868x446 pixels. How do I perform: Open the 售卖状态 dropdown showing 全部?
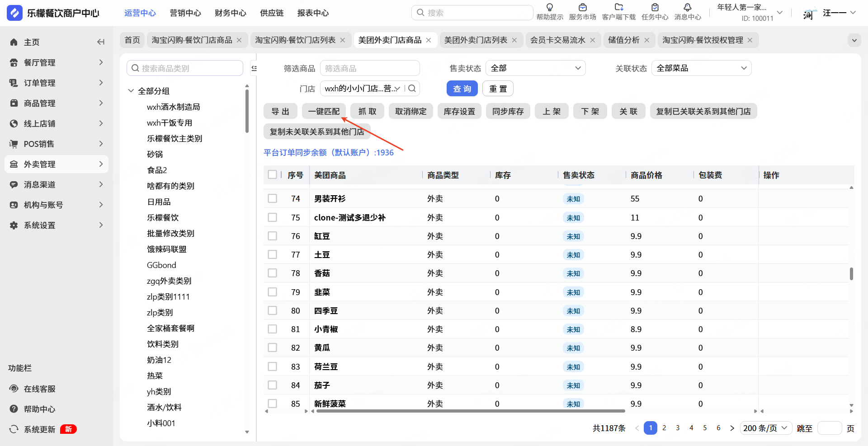(535, 68)
